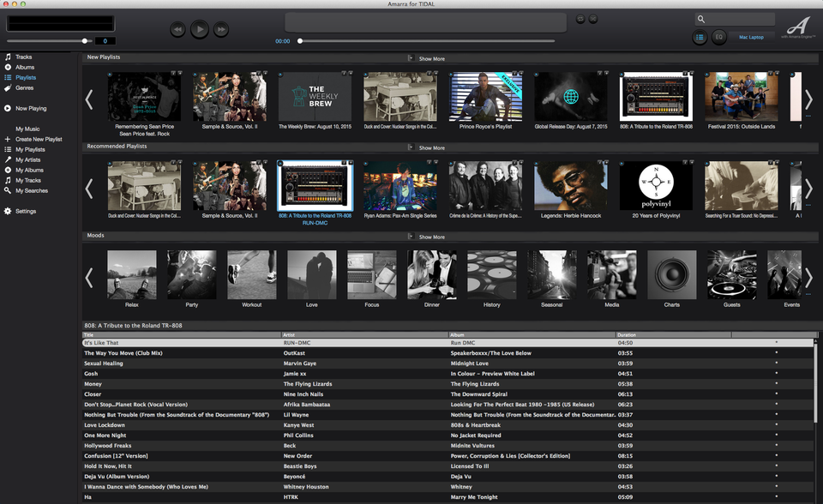The image size is (823, 504).
Task: Open Tracks in the sidebar
Action: [x=23, y=57]
